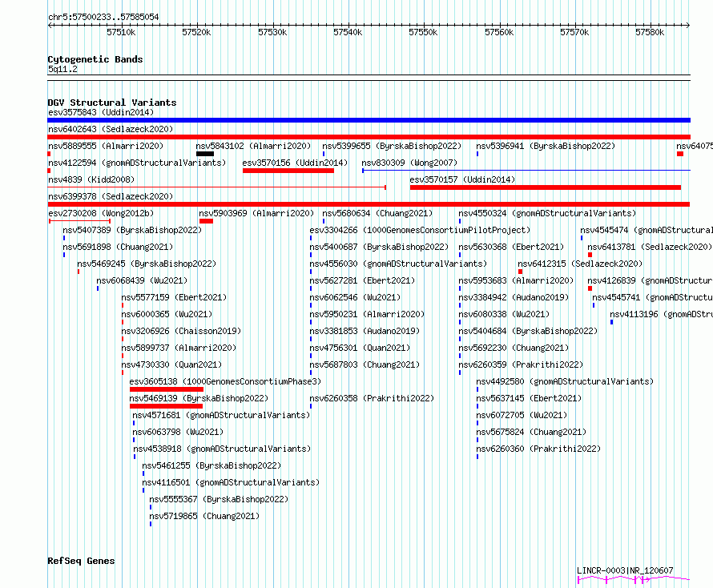Click the esv2730208 red variant line
This screenshot has height=588, width=713.
pos(80,221)
